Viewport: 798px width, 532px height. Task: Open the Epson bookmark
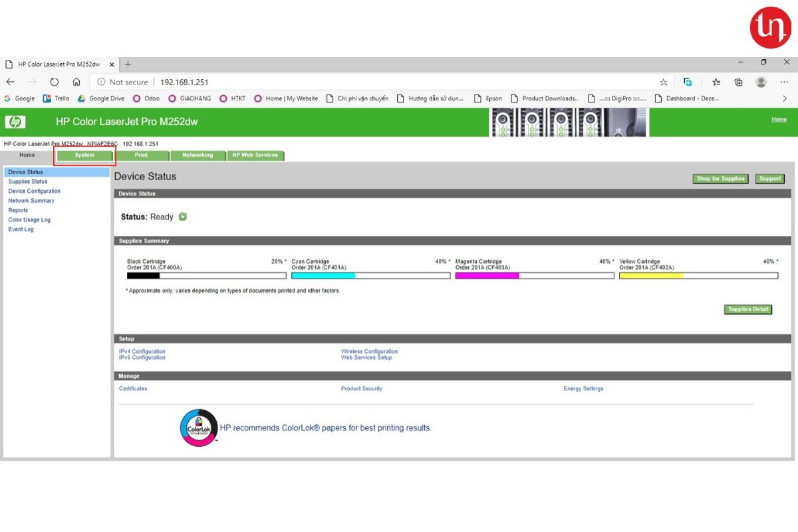tap(488, 98)
